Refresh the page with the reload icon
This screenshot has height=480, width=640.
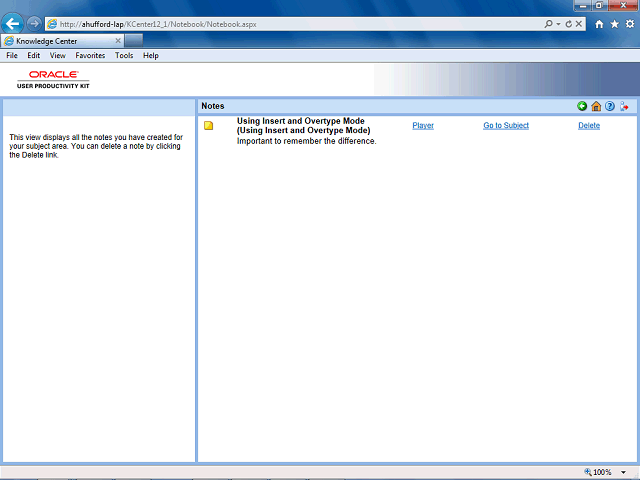pos(569,24)
